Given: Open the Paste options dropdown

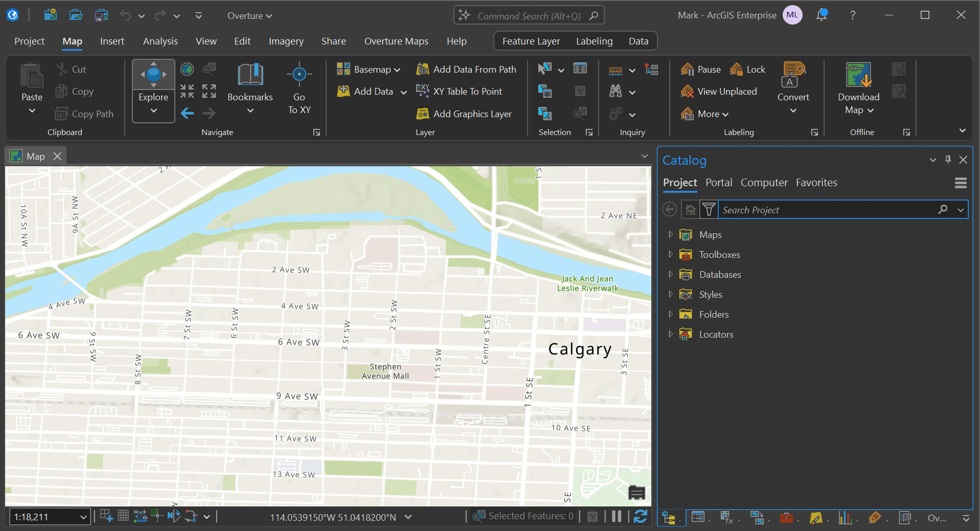Looking at the screenshot, I should [32, 110].
